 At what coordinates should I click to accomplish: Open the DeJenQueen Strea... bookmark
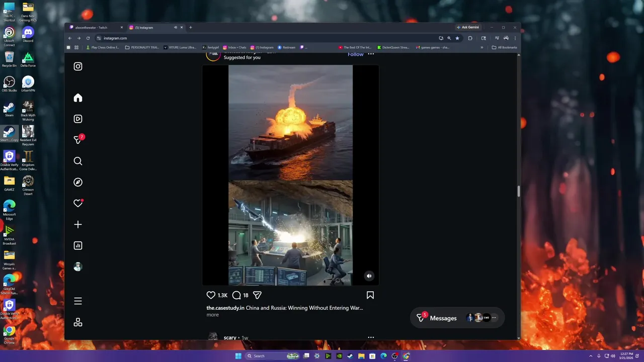coord(393,47)
